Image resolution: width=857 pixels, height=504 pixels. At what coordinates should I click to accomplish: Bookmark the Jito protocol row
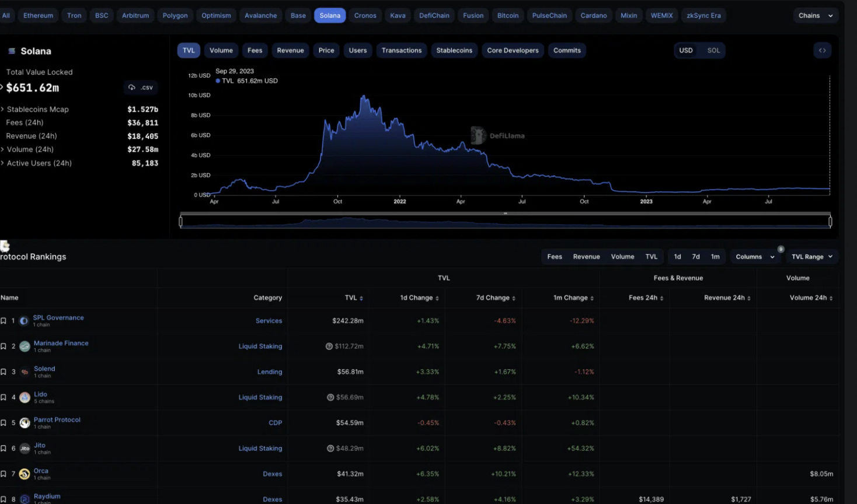tap(4, 449)
